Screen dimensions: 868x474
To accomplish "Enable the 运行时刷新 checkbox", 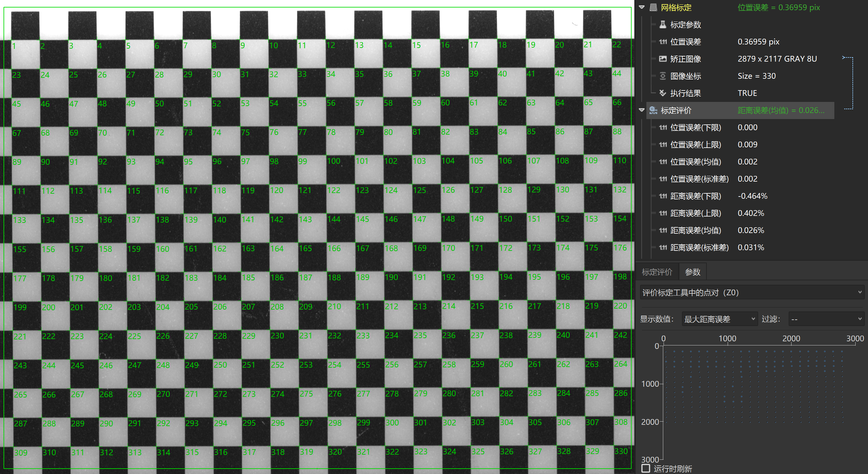I will [x=646, y=468].
